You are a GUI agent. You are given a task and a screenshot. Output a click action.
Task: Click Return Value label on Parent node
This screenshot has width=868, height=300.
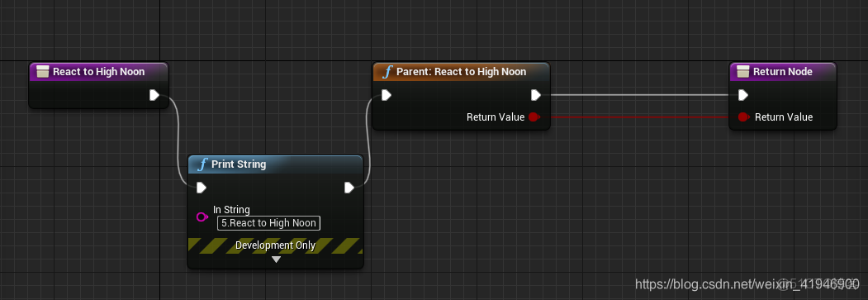(x=496, y=117)
